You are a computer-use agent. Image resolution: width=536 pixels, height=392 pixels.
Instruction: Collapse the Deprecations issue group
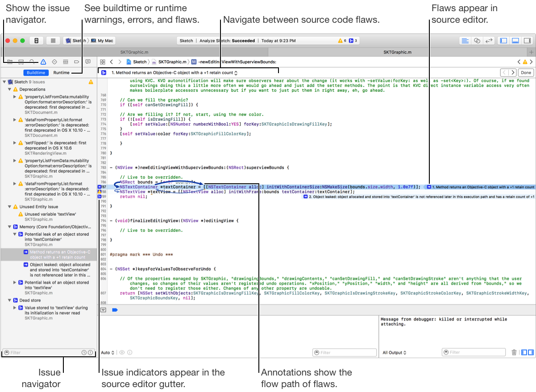(10, 90)
